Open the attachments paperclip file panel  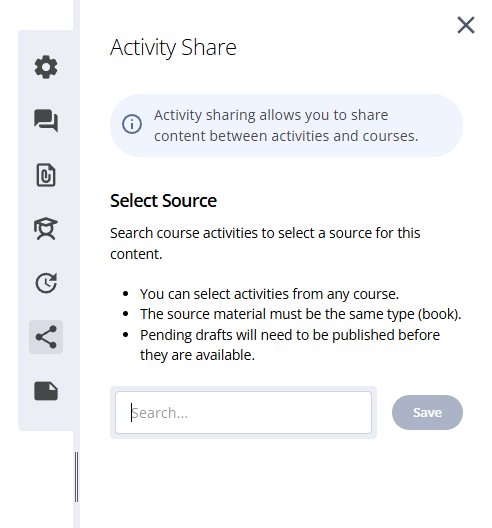[x=46, y=175]
